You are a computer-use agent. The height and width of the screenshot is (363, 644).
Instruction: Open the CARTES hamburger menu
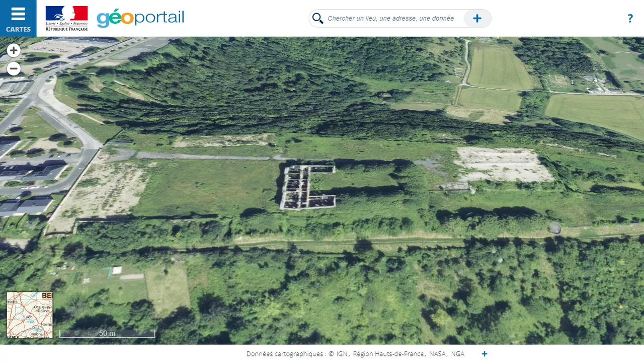[x=18, y=18]
